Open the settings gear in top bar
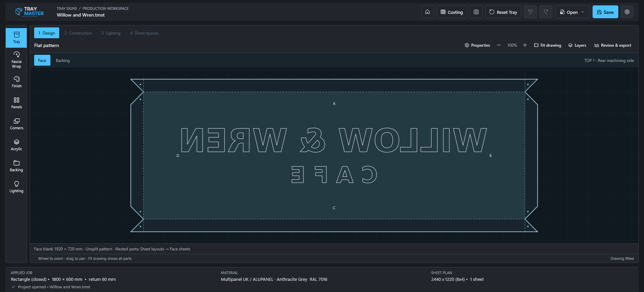Image resolution: width=644 pixels, height=292 pixels. point(627,12)
